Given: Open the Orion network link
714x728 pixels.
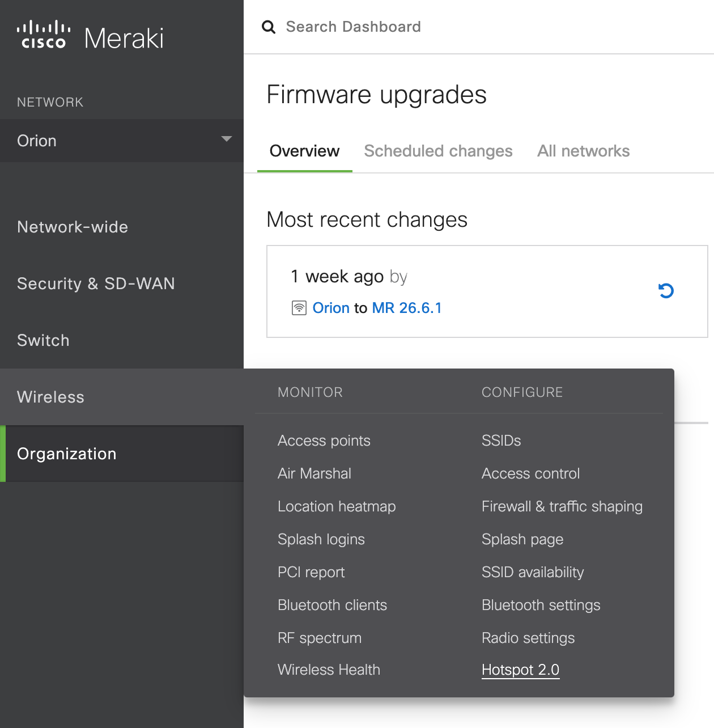Looking at the screenshot, I should pos(331,308).
